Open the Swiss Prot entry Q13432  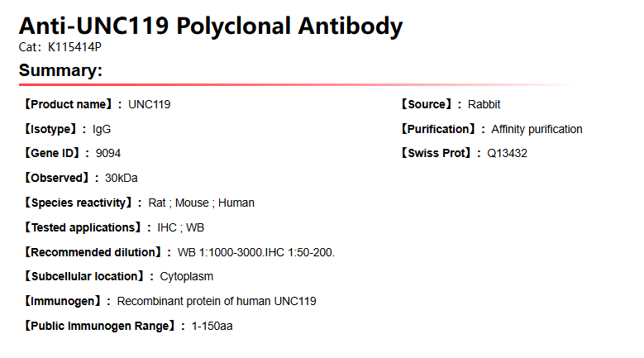(507, 154)
